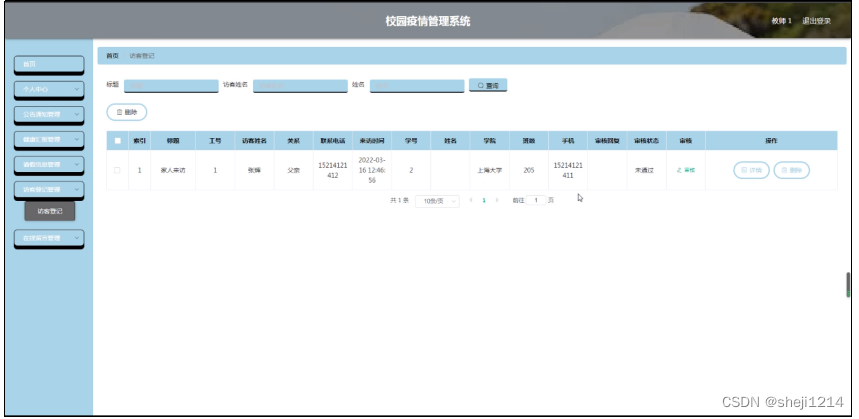Click the 审核状态 column header
Viewport: 859px width, 419px height.
(646, 141)
